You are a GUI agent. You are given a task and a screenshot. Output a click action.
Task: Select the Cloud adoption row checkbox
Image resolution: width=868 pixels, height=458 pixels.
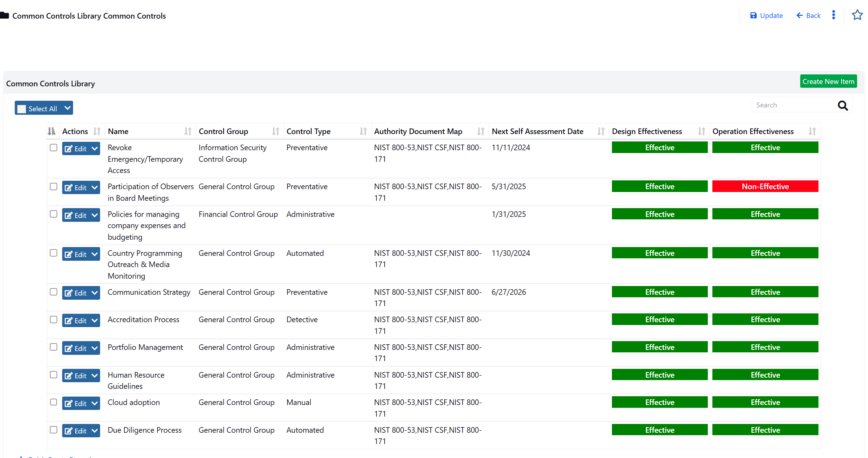(53, 402)
